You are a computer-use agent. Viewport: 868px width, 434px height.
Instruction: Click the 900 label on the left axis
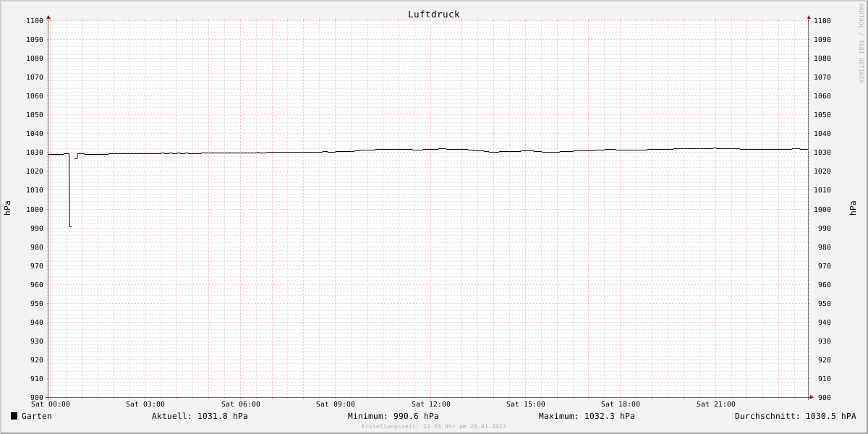click(37, 398)
